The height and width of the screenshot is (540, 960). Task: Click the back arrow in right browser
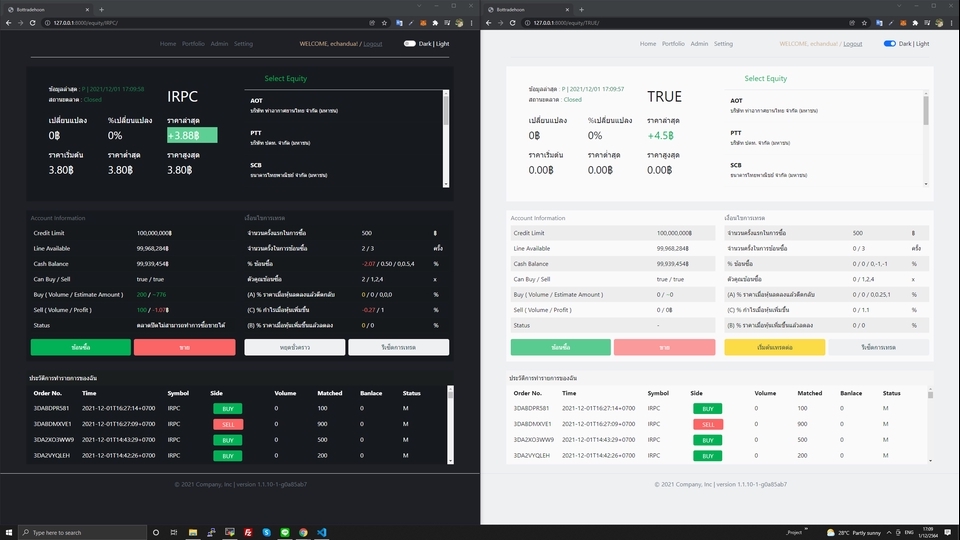pos(488,22)
